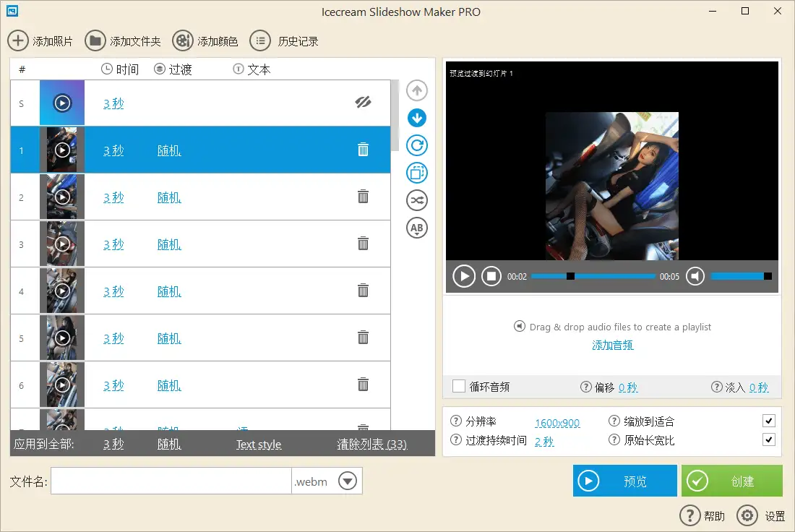Change resolution 1600x900 value
This screenshot has height=532, width=795.
[x=556, y=422]
